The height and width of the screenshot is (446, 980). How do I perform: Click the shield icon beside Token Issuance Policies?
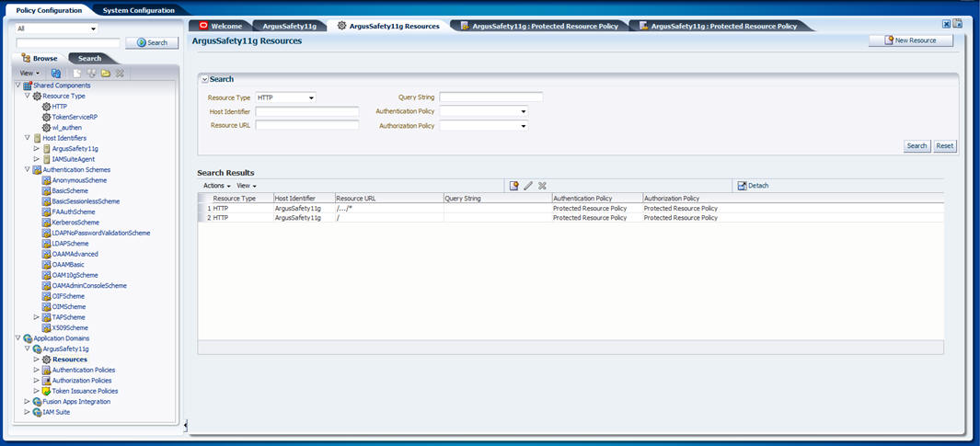(x=46, y=391)
